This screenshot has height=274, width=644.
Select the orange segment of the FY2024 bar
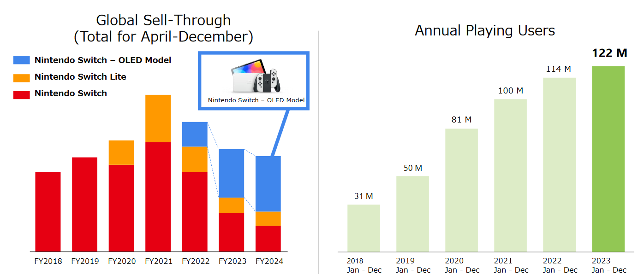click(268, 219)
